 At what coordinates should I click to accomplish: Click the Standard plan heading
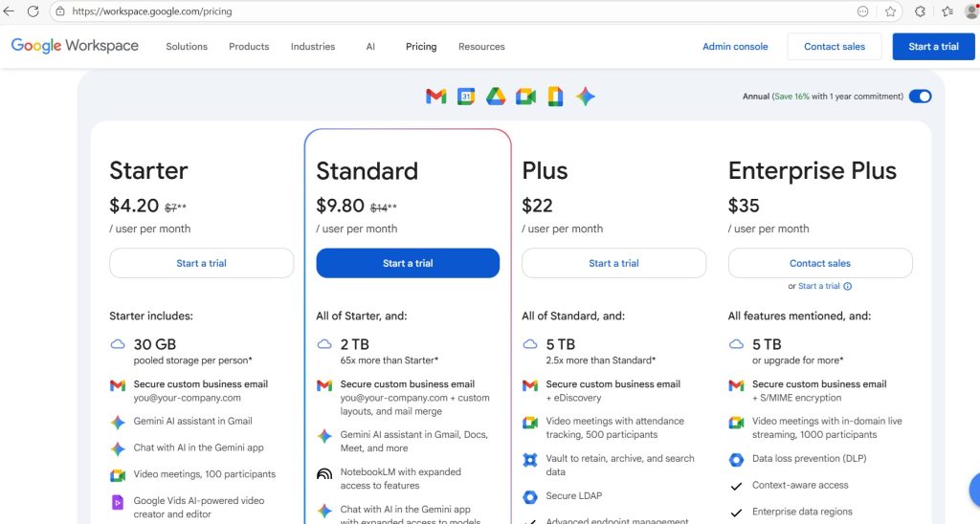(367, 170)
